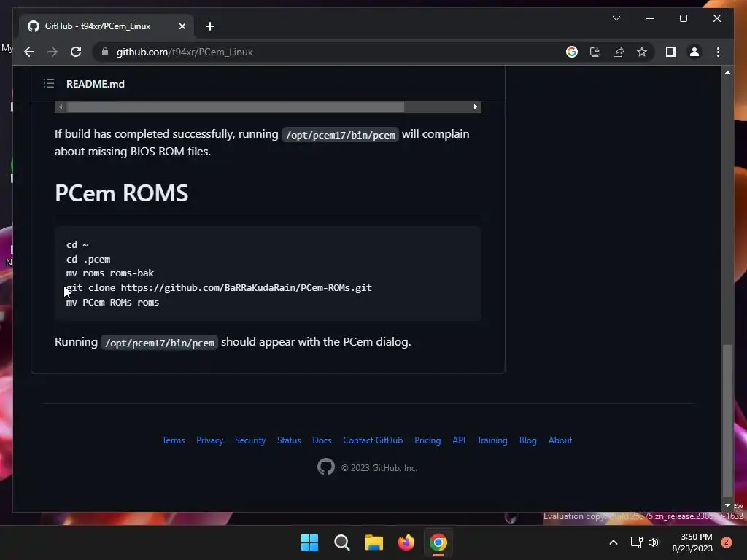The image size is (747, 560).
Task: Open a new browser tab
Action: [210, 26]
